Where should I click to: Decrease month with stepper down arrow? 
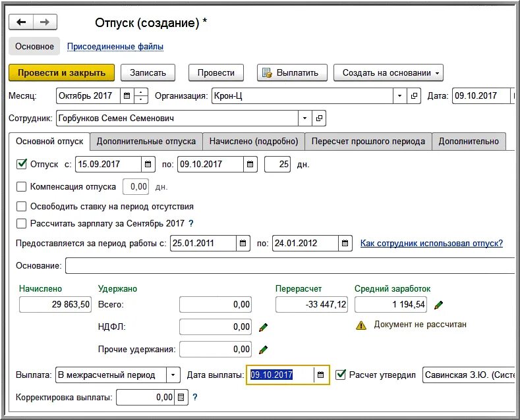point(141,99)
